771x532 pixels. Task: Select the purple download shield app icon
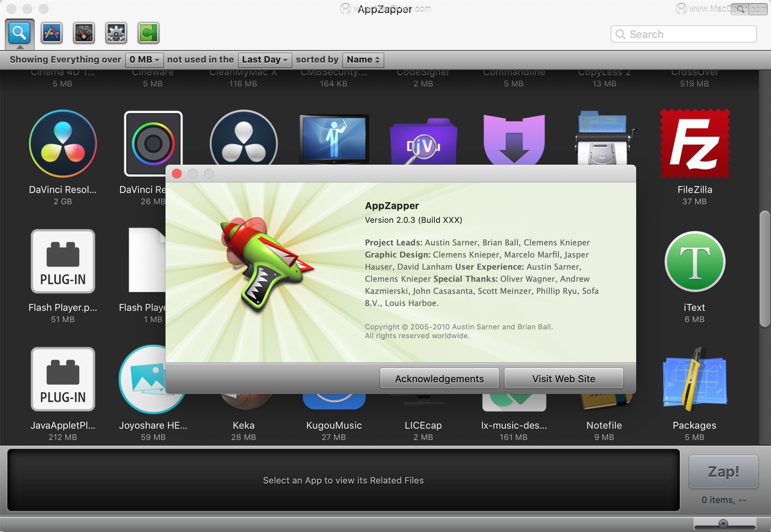[514, 139]
